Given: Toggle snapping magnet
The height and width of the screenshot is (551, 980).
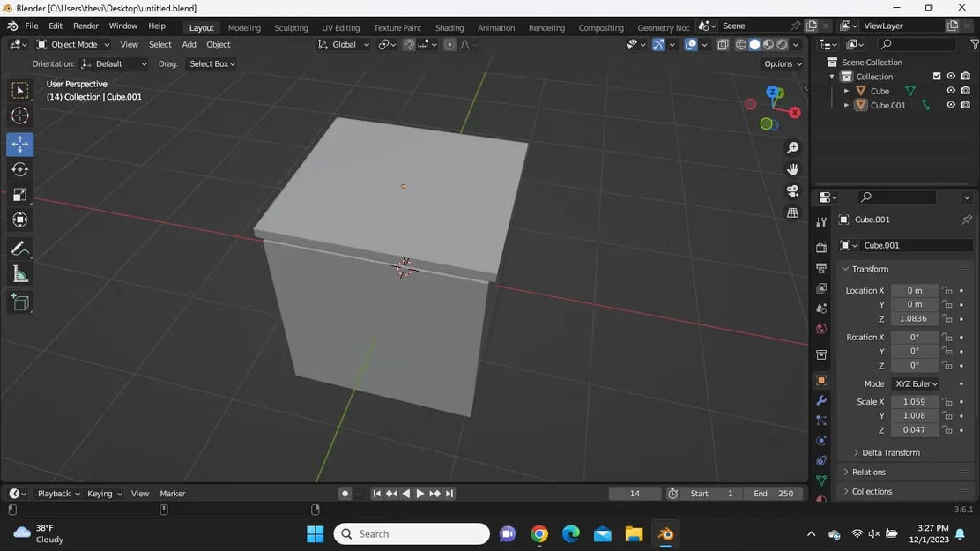Looking at the screenshot, I should coord(409,44).
